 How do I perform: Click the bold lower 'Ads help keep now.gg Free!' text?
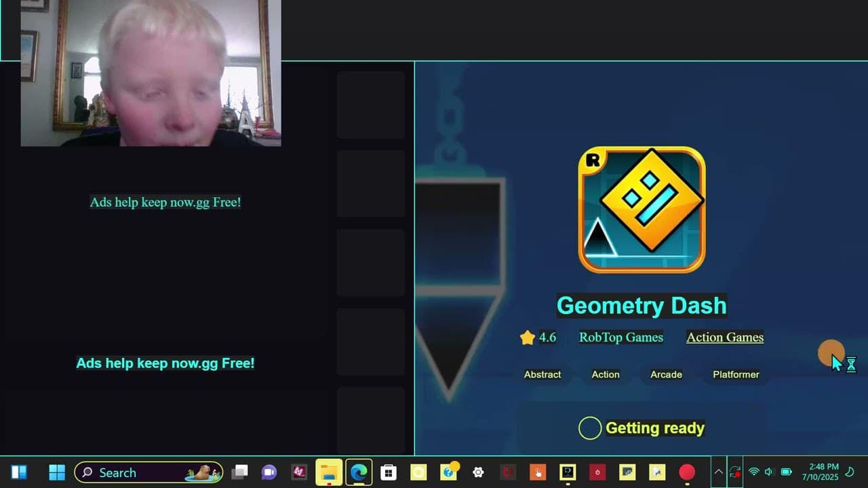point(165,363)
